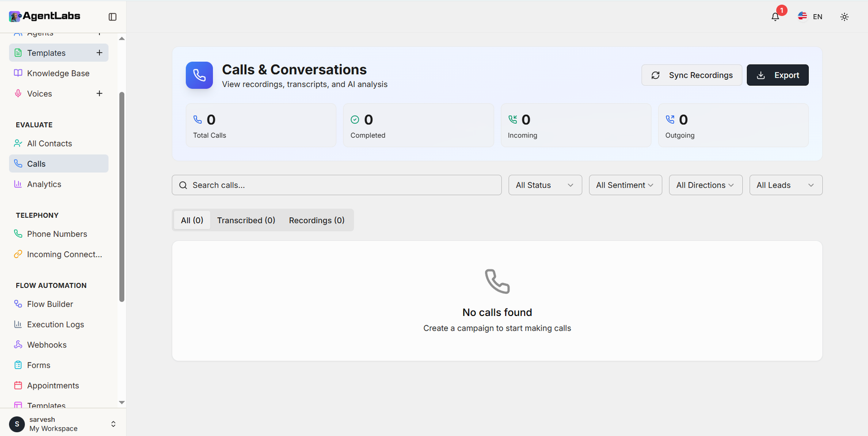868x436 pixels.
Task: Open the All Leads dropdown
Action: click(x=786, y=185)
